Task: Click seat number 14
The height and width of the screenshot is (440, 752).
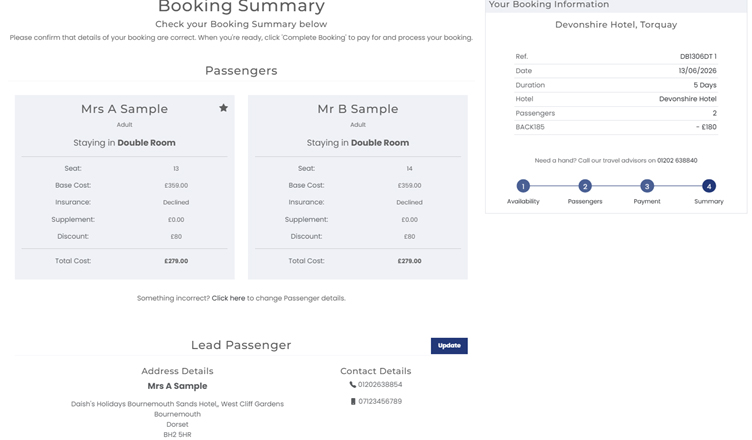Action: 409,168
